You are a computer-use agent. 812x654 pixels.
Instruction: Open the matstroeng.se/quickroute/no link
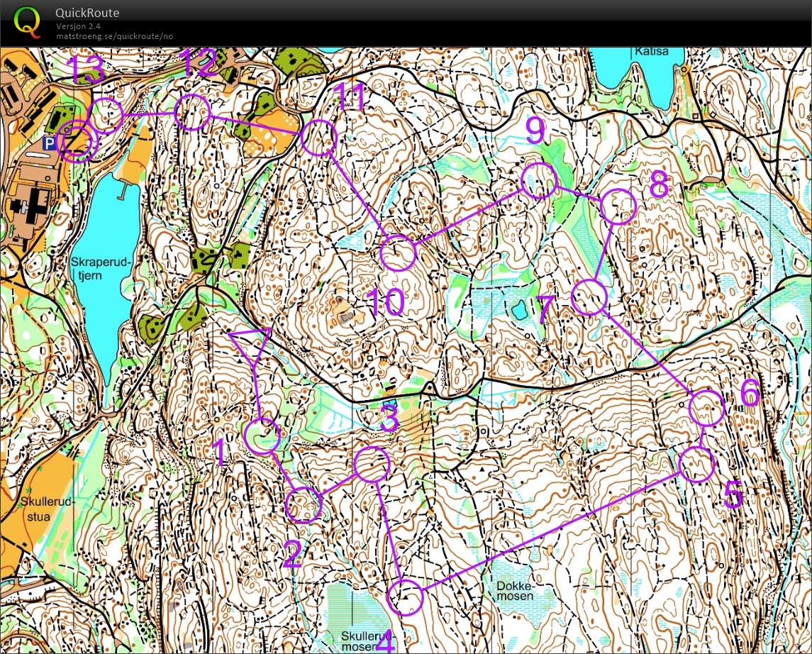pos(114,35)
